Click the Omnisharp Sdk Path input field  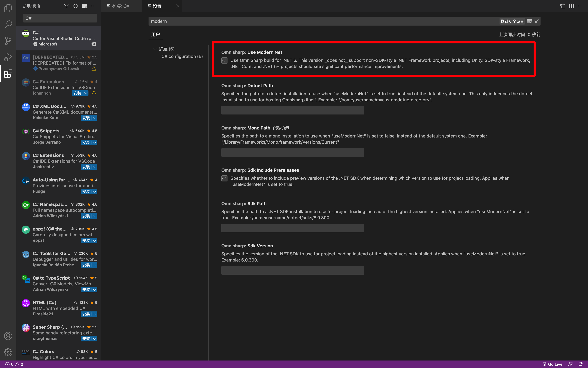tap(292, 228)
